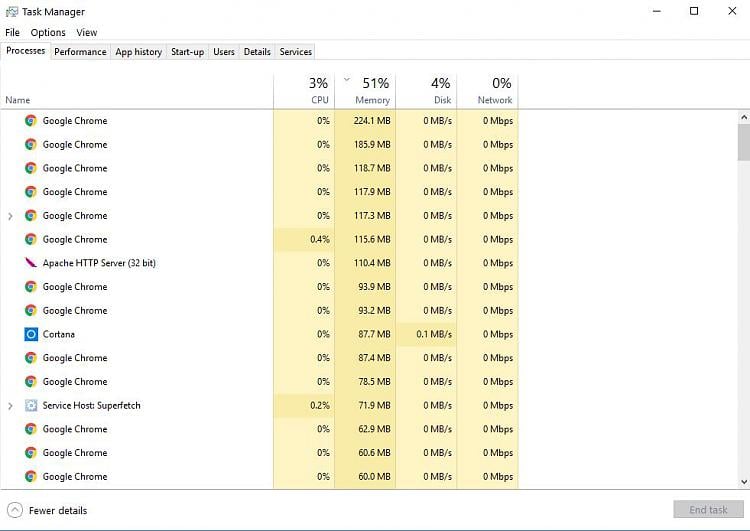Select the Processes tab

tap(25, 51)
